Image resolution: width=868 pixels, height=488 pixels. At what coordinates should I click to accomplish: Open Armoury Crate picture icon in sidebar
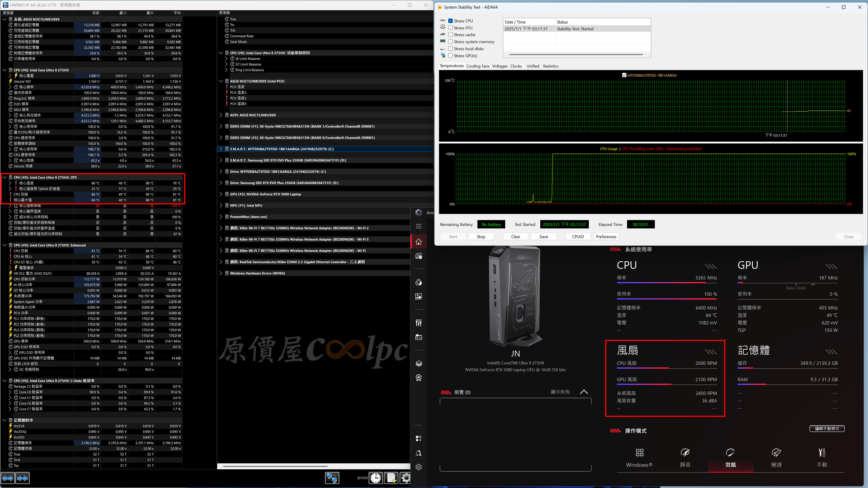click(x=418, y=296)
